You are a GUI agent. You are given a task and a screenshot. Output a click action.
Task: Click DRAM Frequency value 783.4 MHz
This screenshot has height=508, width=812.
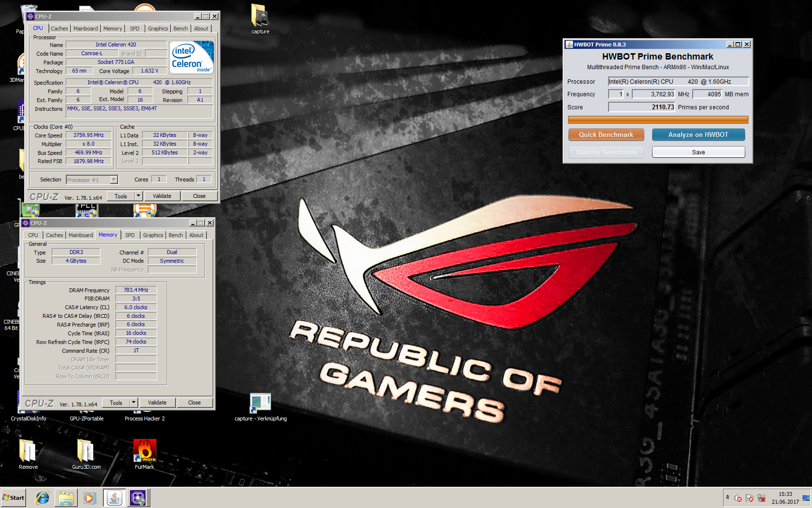(136, 290)
